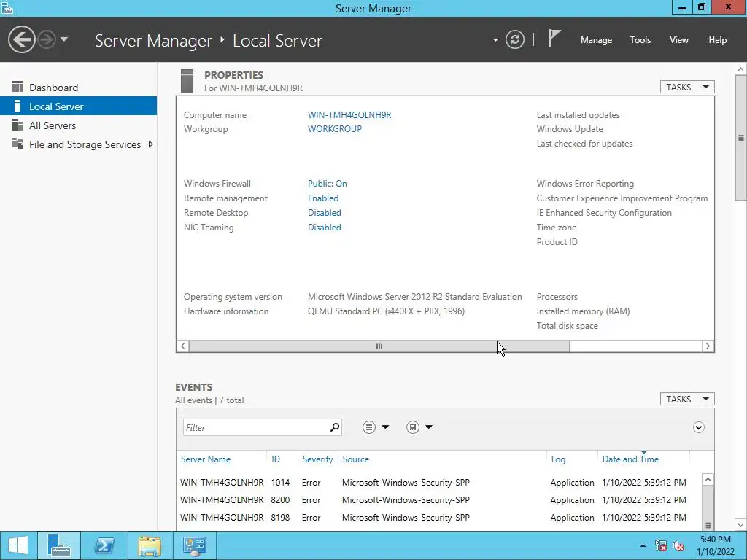The image size is (747, 560).
Task: Open the Help menu
Action: point(718,40)
